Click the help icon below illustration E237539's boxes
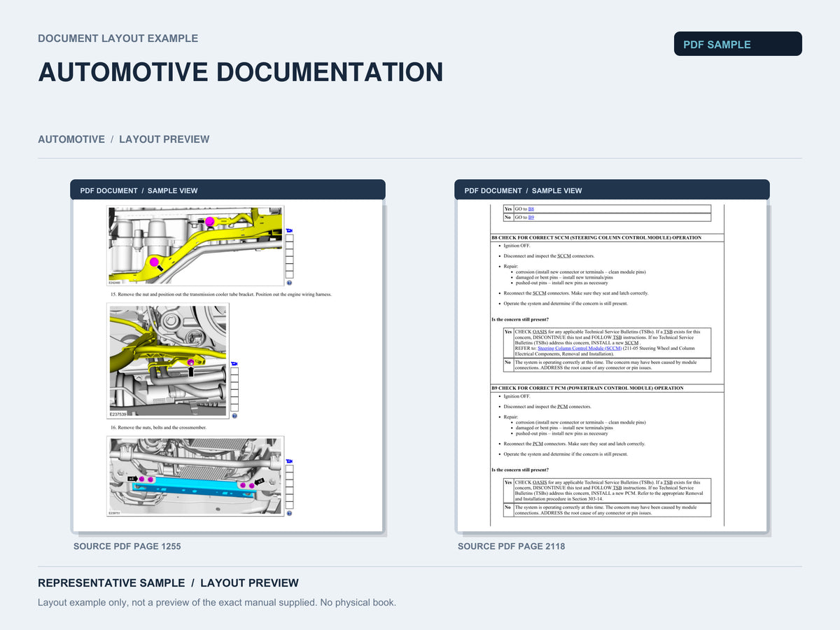The width and height of the screenshot is (840, 630). 234,416
